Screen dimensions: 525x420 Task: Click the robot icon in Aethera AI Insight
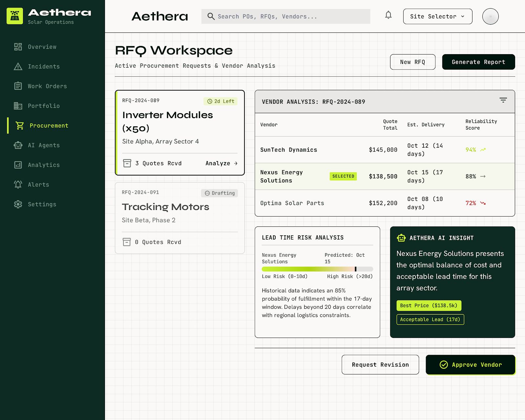click(x=401, y=238)
